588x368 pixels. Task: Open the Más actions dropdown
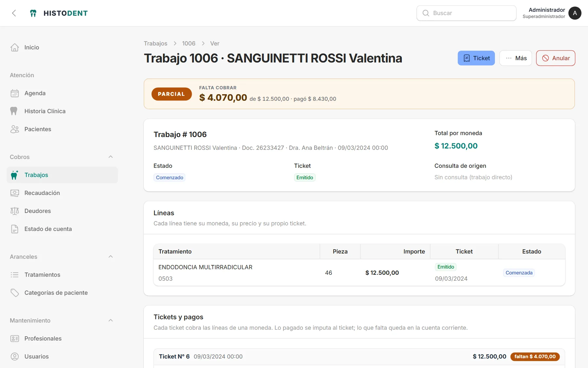(516, 58)
